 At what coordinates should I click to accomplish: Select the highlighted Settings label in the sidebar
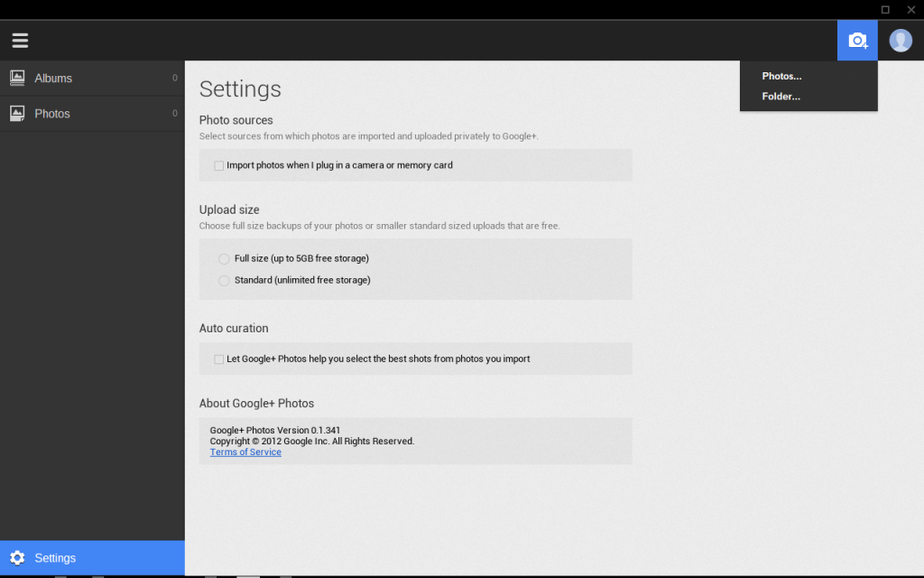[55, 558]
